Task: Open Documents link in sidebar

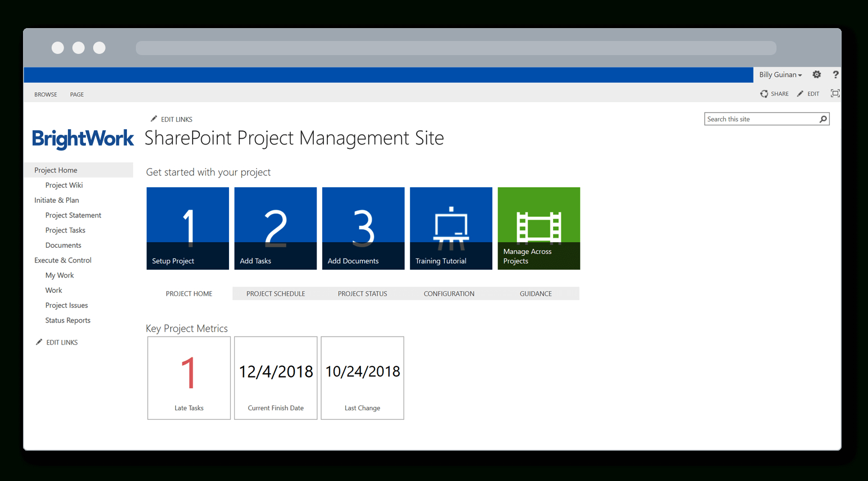Action: click(x=63, y=245)
